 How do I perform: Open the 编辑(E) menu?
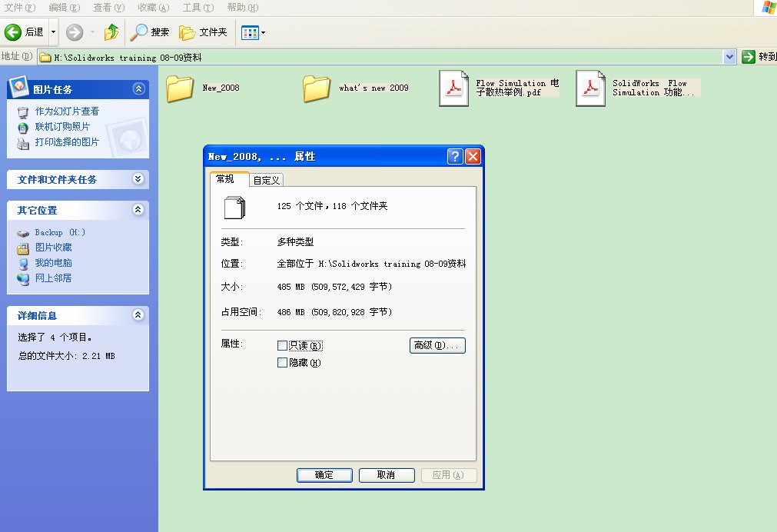coord(65,8)
